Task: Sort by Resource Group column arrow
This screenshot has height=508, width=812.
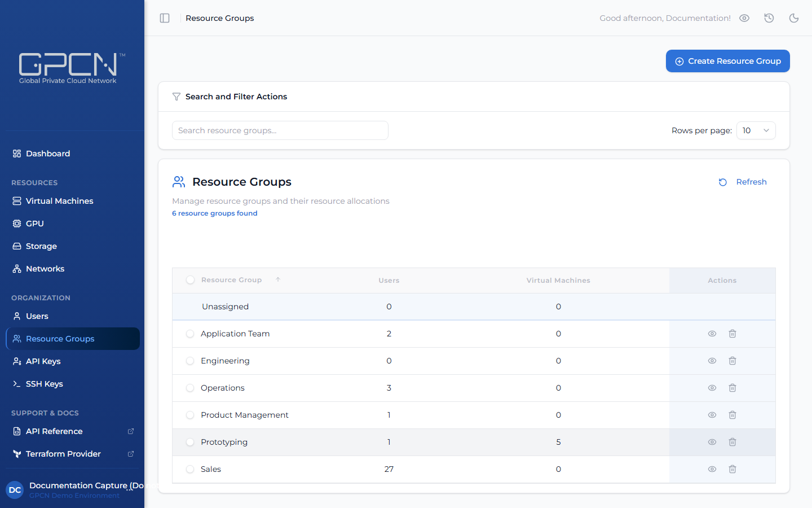Action: 278,279
